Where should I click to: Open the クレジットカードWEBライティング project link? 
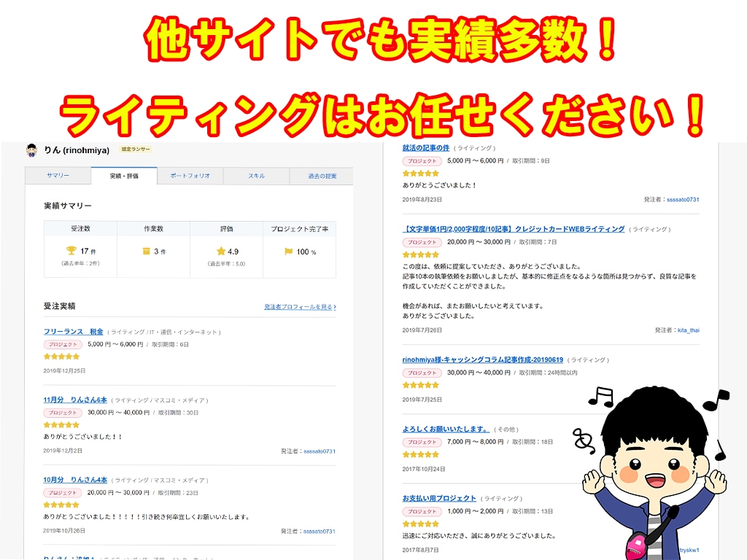pos(514,228)
